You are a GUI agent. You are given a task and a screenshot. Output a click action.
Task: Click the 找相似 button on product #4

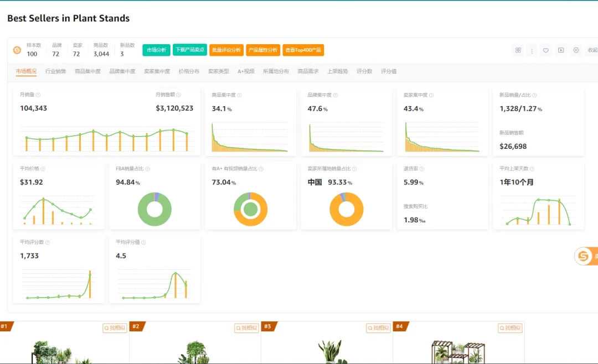click(x=510, y=328)
